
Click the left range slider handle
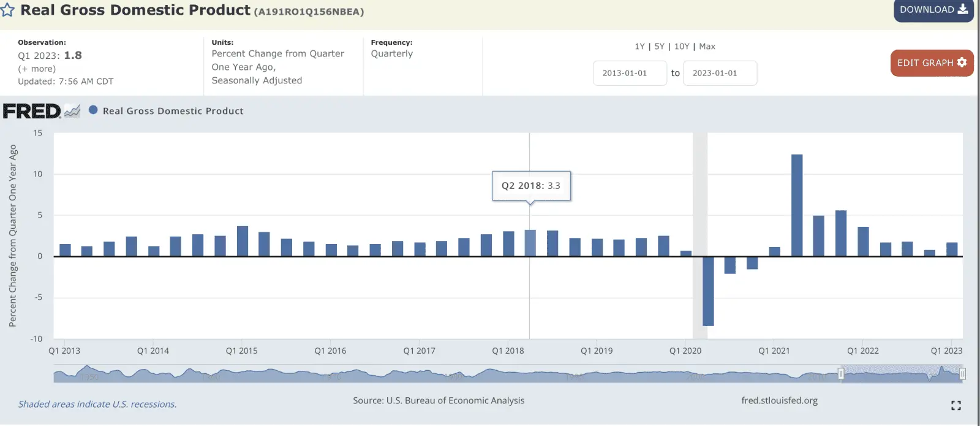(x=841, y=374)
